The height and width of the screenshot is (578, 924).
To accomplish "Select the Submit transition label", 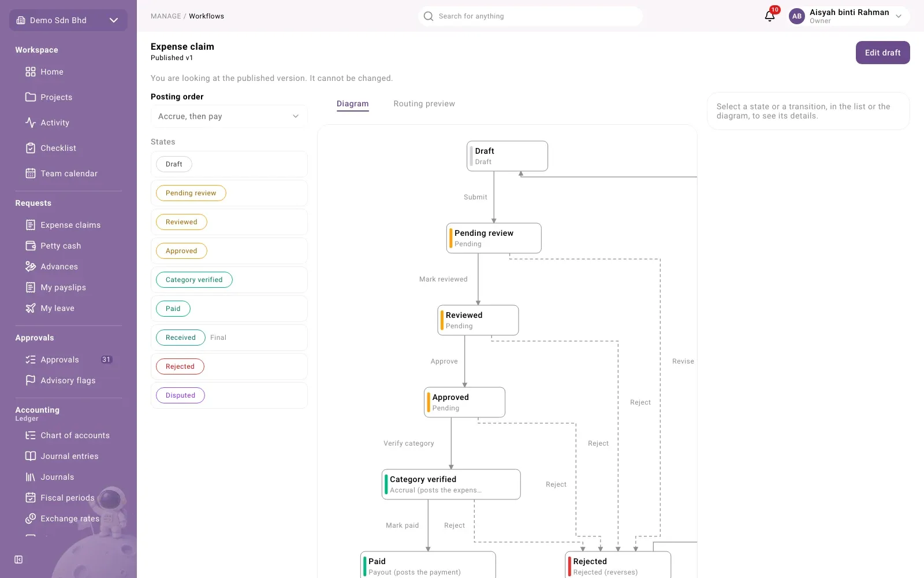I will tap(475, 197).
